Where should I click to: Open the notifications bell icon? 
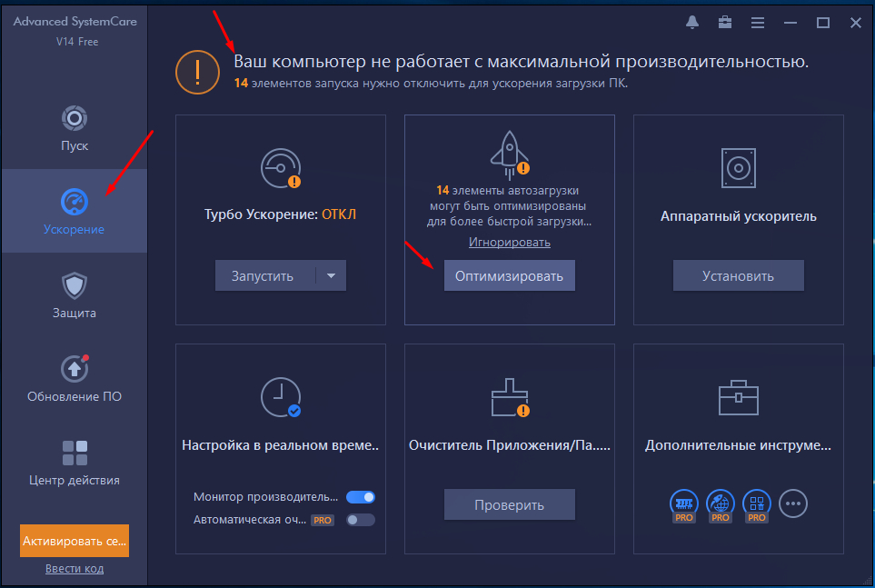tap(692, 23)
